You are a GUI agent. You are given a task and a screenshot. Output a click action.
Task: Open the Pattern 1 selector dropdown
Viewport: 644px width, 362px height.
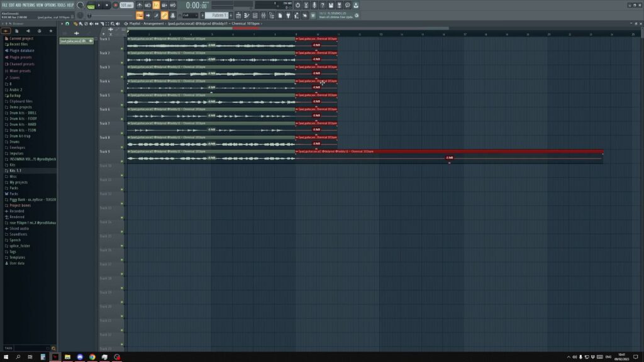[217, 16]
